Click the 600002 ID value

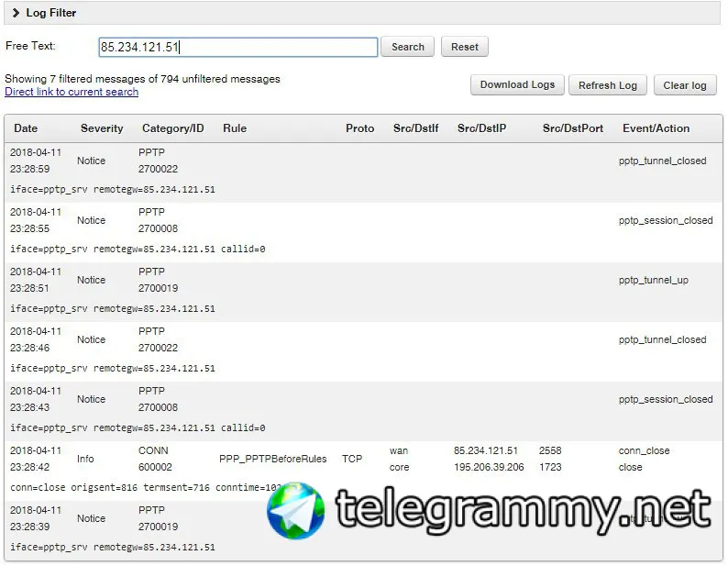pyautogui.click(x=155, y=467)
